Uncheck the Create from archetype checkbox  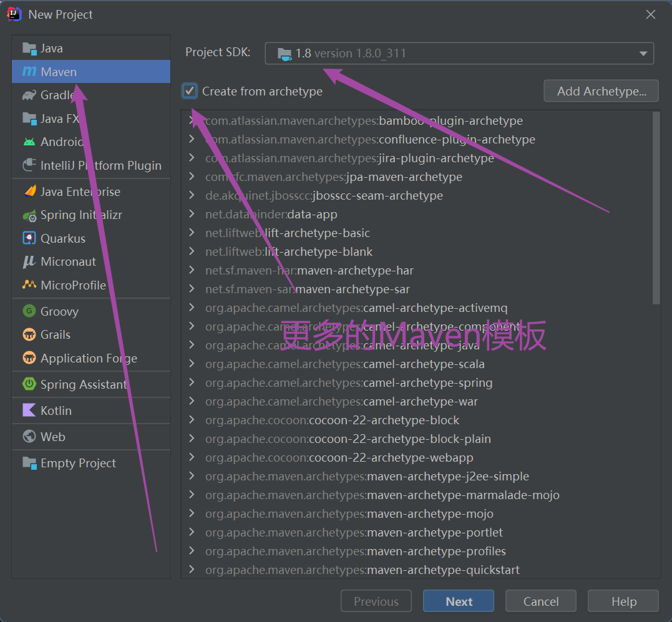190,91
